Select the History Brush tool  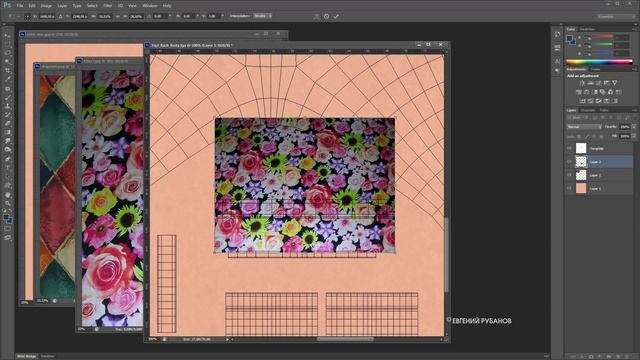pyautogui.click(x=7, y=115)
